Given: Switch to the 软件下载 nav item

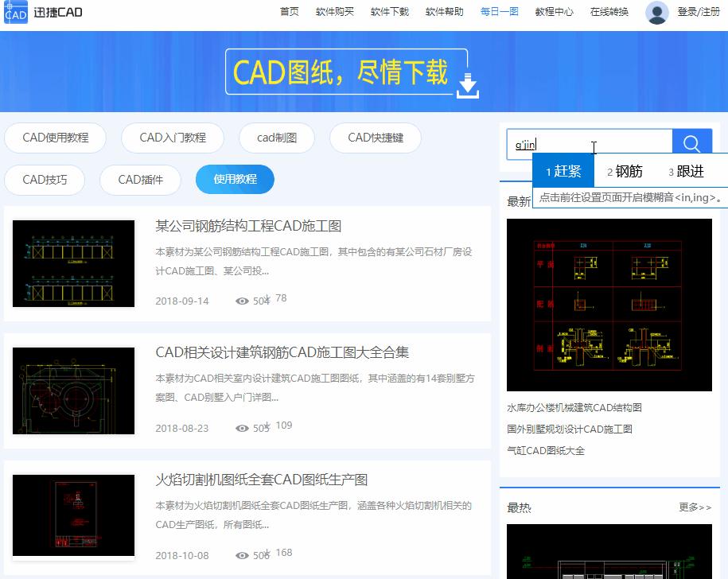Looking at the screenshot, I should pyautogui.click(x=390, y=12).
